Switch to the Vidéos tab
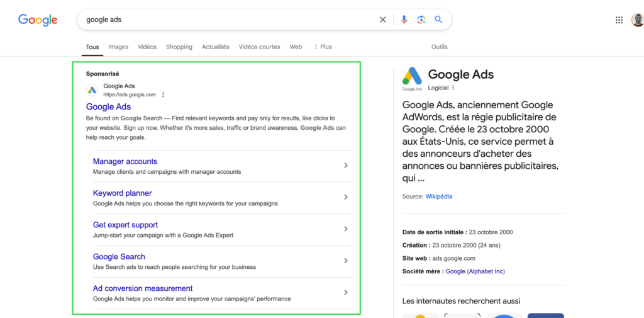The width and height of the screenshot is (644, 318). point(147,47)
